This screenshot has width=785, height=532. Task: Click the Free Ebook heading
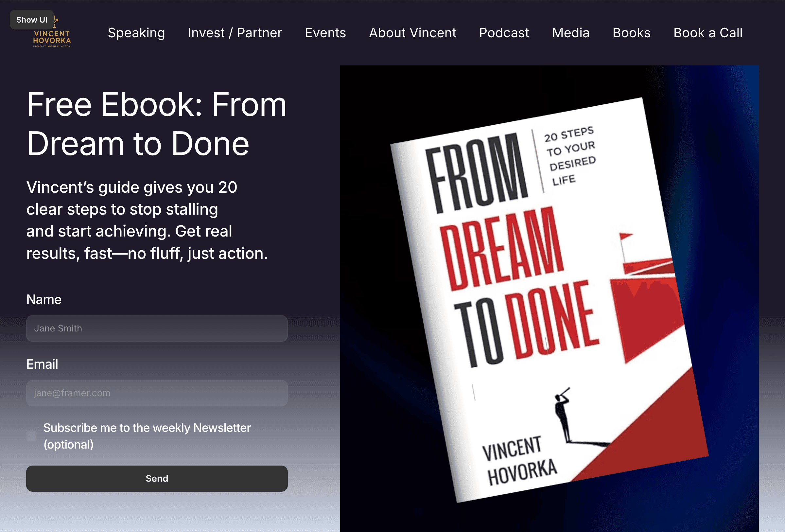pos(156,124)
